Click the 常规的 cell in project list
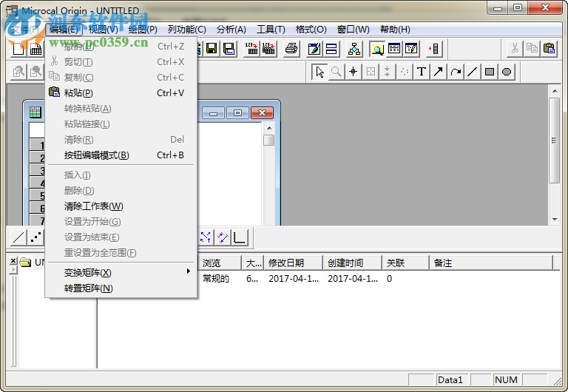The image size is (568, 392). 216,279
